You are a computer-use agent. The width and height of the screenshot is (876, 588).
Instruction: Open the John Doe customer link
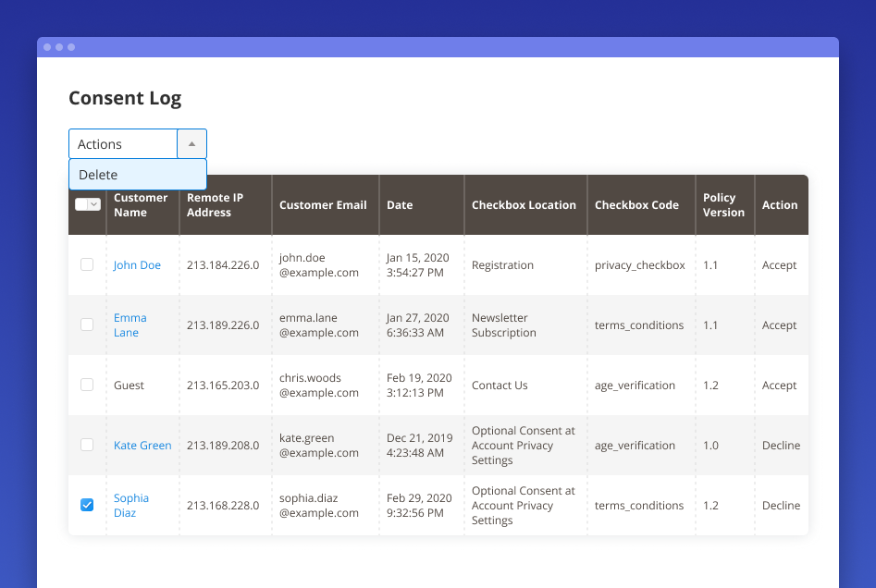click(137, 264)
